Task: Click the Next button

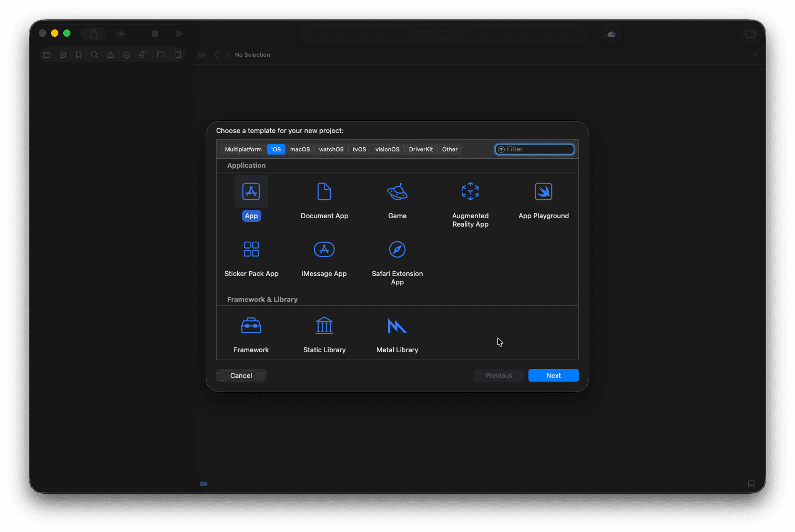Action: pyautogui.click(x=553, y=375)
